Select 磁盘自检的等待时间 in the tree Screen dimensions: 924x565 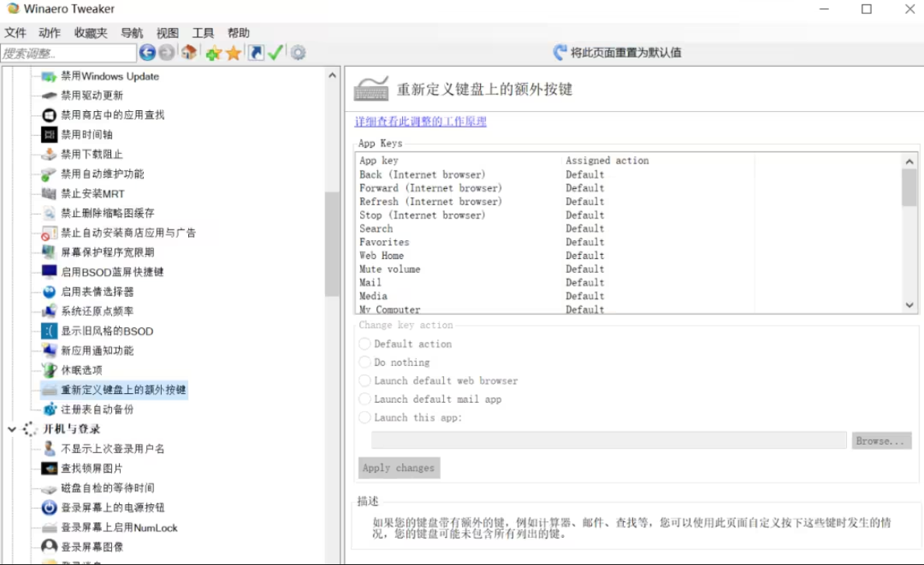[108, 488]
